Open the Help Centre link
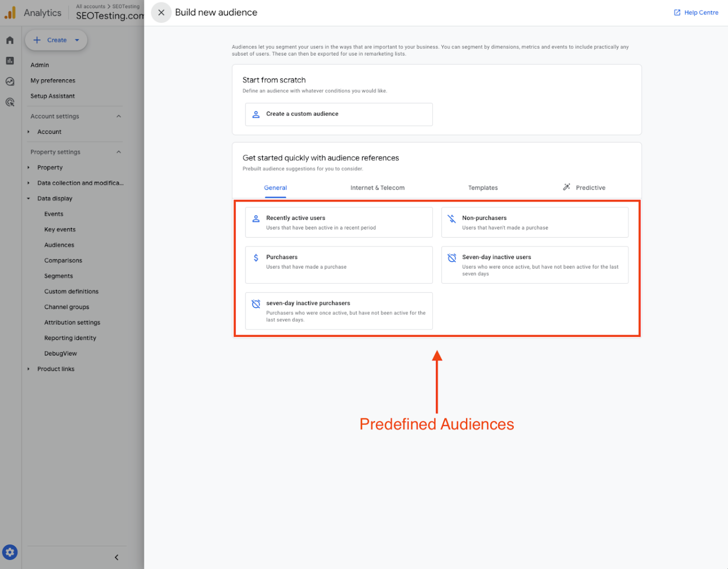The image size is (728, 569). pos(695,12)
